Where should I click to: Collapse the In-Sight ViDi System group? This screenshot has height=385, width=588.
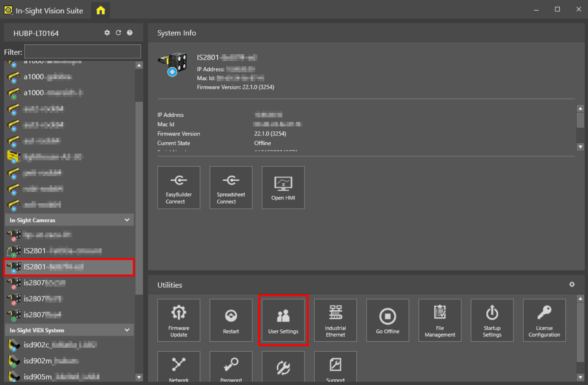127,330
